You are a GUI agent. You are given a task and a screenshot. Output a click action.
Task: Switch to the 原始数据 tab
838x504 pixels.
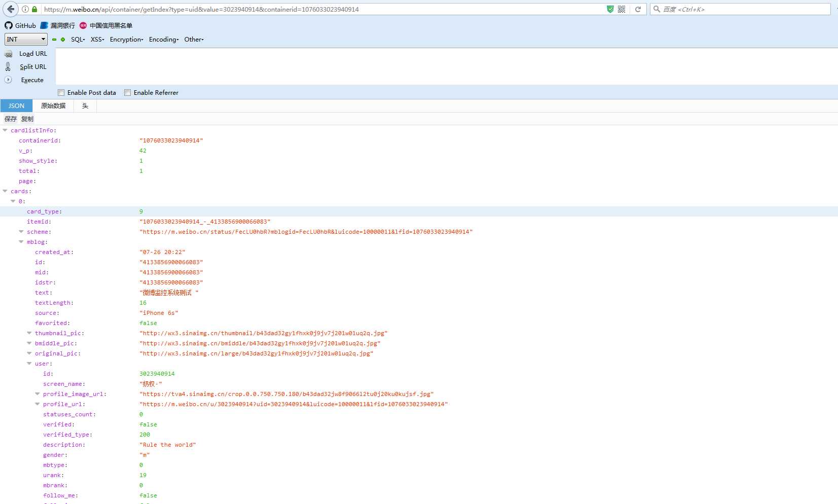click(53, 105)
